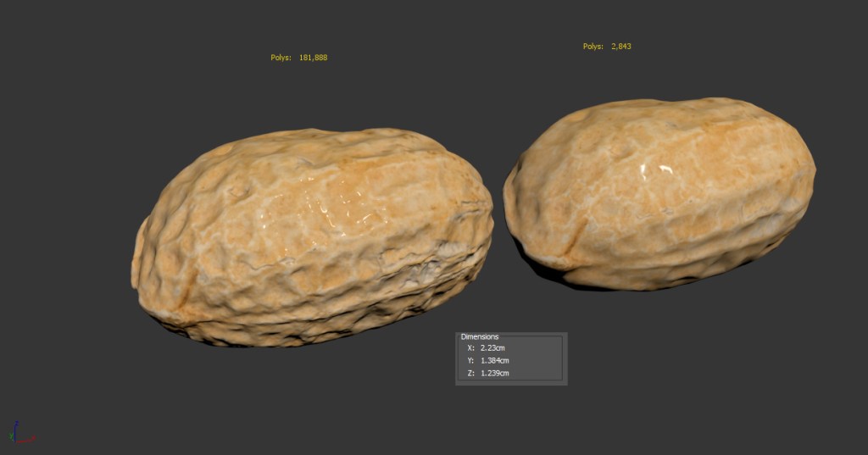Click the 2,843 polygon count number
The height and width of the screenshot is (455, 868).
[620, 47]
